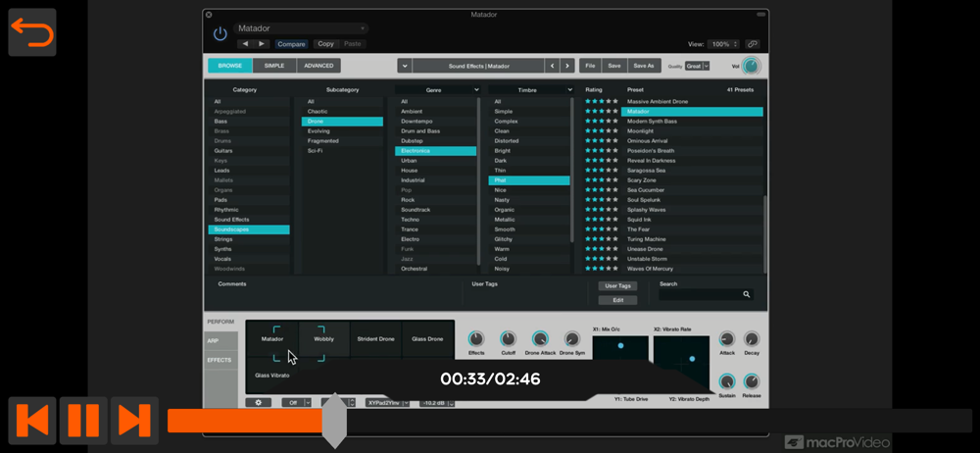Switch to the ADVANCED tab
Screen dimensions: 980x453
(318, 66)
